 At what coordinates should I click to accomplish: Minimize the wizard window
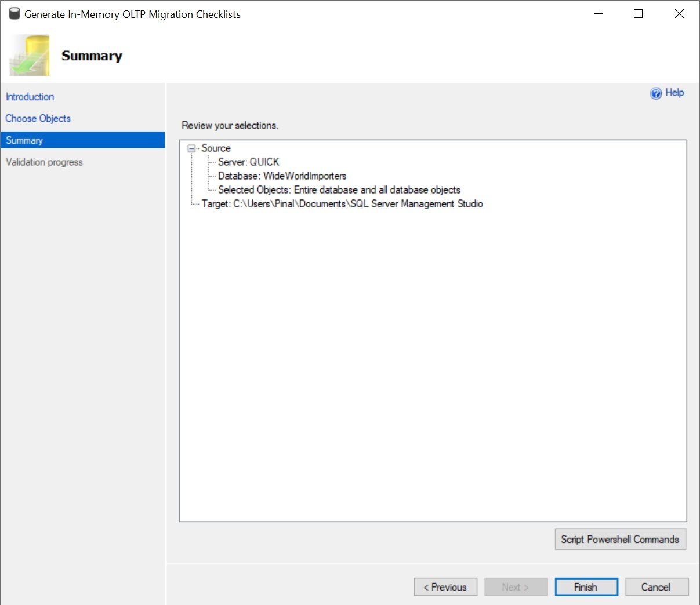599,14
